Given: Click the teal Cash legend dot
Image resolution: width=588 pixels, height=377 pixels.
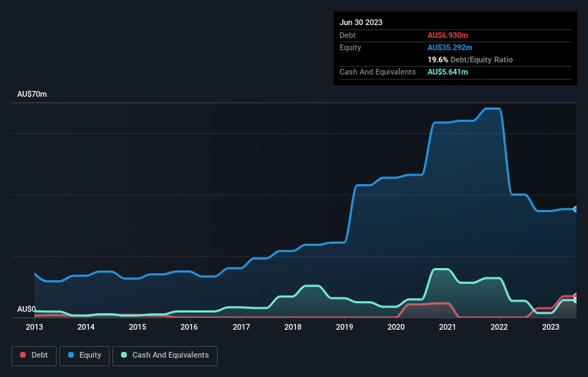Looking at the screenshot, I should [x=125, y=355].
